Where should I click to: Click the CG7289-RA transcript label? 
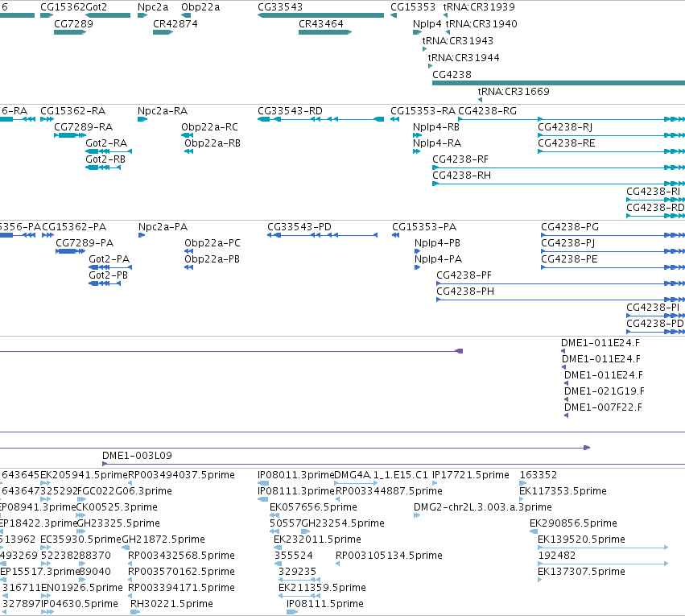click(x=83, y=127)
